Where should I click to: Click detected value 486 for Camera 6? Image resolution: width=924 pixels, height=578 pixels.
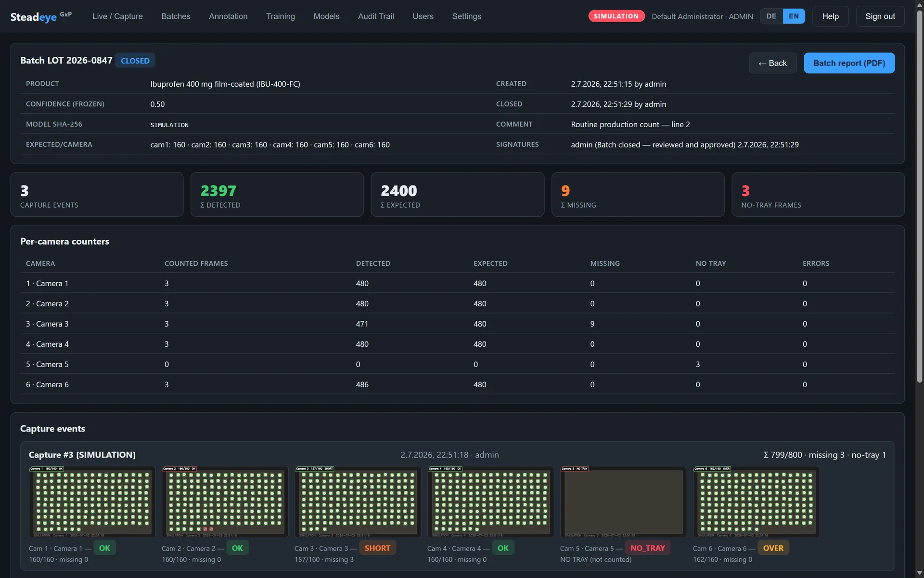[x=362, y=384]
